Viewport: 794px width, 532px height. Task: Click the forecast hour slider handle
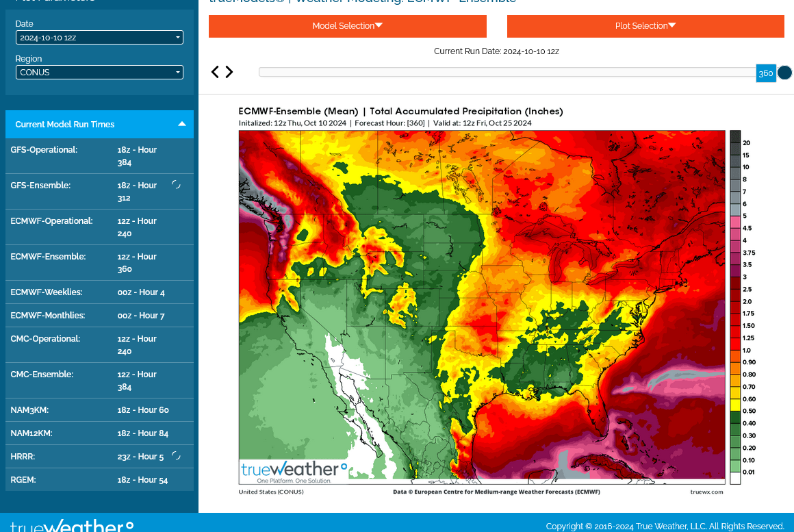[784, 73]
